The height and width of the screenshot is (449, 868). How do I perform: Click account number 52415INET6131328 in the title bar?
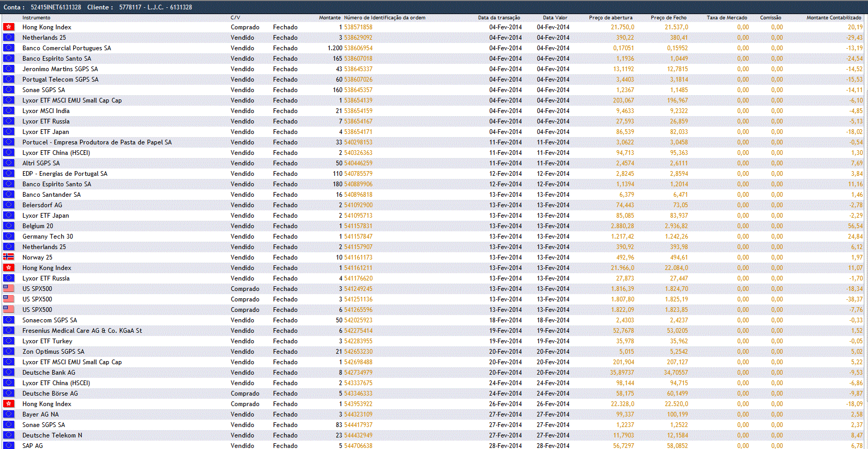pyautogui.click(x=56, y=7)
